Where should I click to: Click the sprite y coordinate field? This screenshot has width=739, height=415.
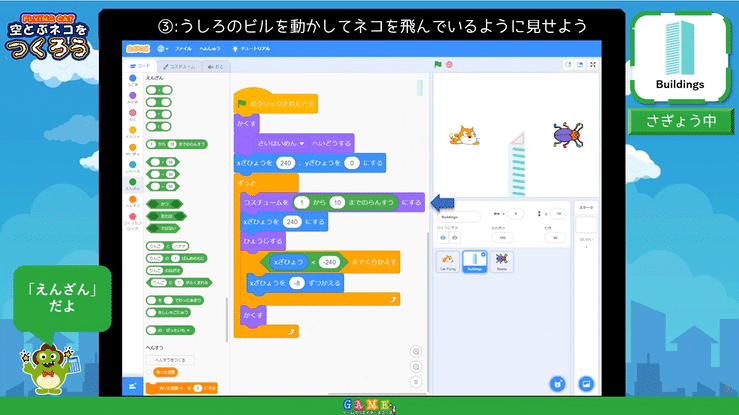[558, 214]
